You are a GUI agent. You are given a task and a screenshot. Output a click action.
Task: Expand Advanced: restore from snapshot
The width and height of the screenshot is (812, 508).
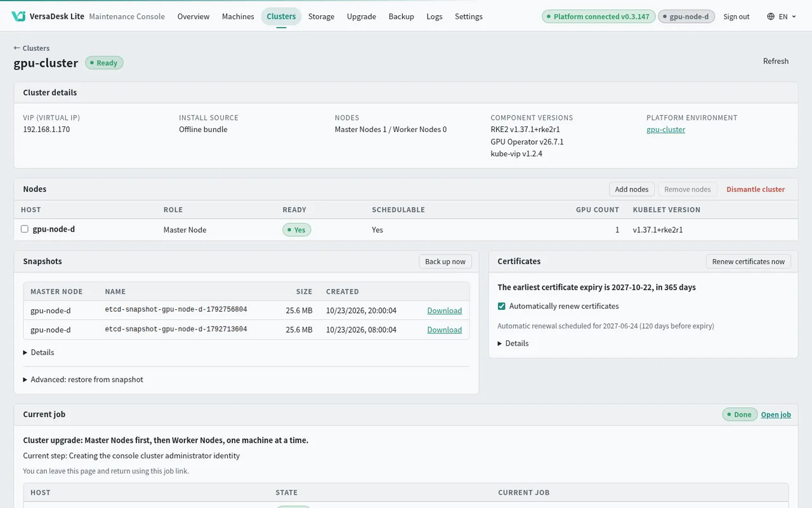click(x=83, y=380)
